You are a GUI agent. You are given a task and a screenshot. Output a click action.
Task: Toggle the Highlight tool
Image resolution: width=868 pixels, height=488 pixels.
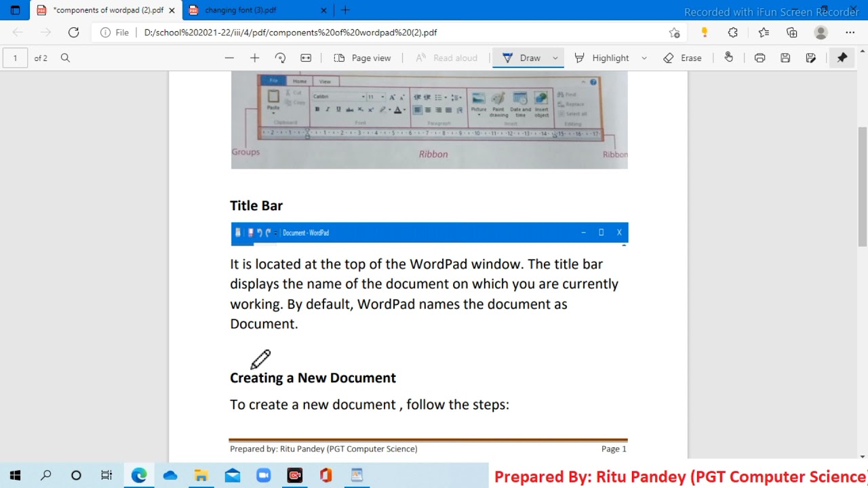[x=601, y=58]
